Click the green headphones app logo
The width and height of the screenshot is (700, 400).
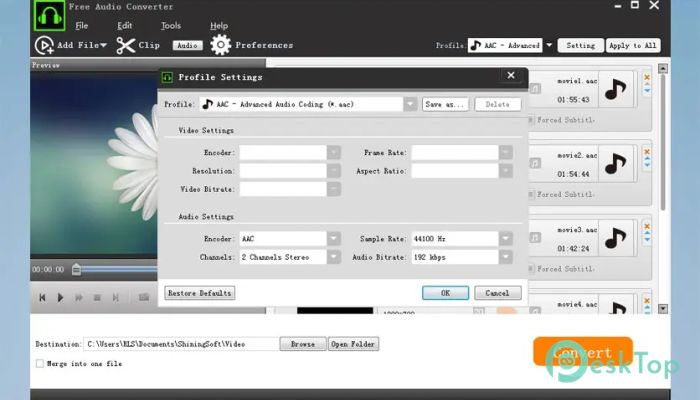tap(49, 16)
